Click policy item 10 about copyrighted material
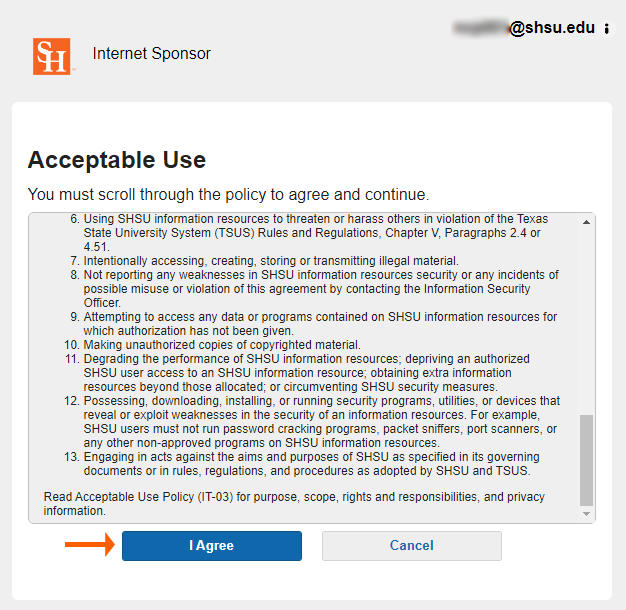This screenshot has height=610, width=626. click(x=222, y=345)
